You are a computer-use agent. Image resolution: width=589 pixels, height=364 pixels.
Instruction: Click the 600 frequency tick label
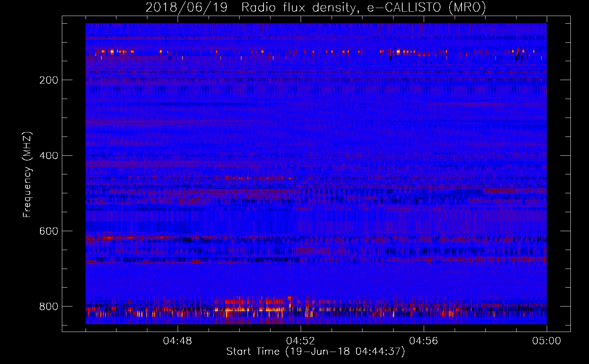pyautogui.click(x=49, y=232)
